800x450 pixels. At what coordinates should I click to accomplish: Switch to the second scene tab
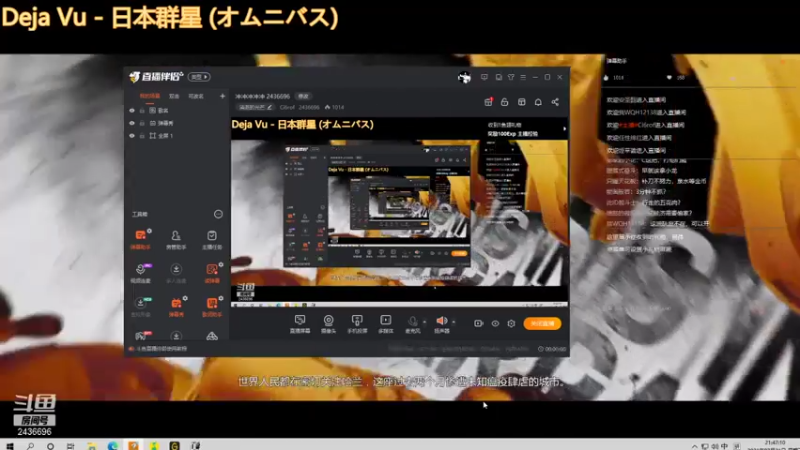point(174,96)
